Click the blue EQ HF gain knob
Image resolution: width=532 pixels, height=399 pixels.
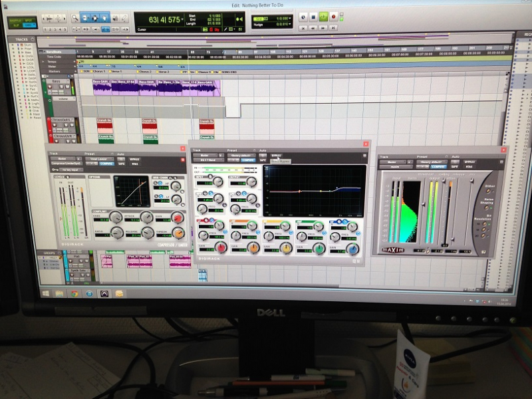click(x=352, y=249)
